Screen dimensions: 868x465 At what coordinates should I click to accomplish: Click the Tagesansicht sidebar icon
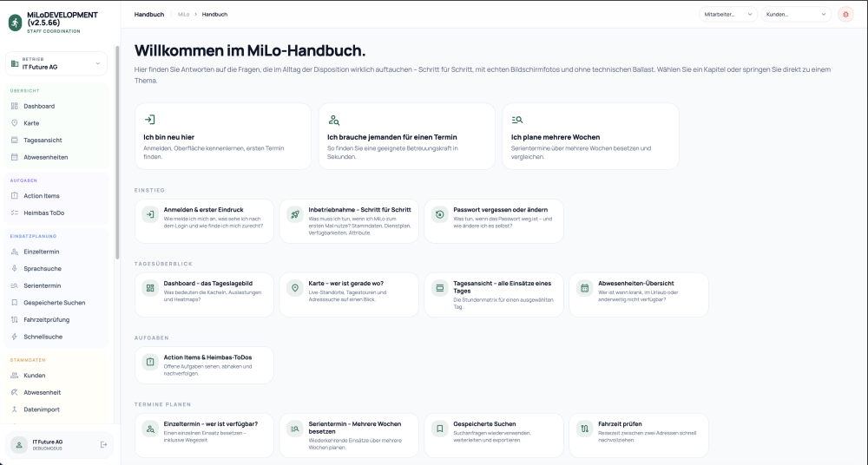(x=15, y=140)
